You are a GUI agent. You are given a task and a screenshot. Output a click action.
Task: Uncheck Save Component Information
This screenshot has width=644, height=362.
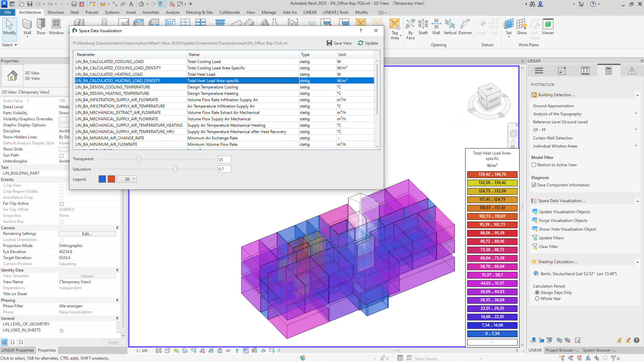coord(534,185)
